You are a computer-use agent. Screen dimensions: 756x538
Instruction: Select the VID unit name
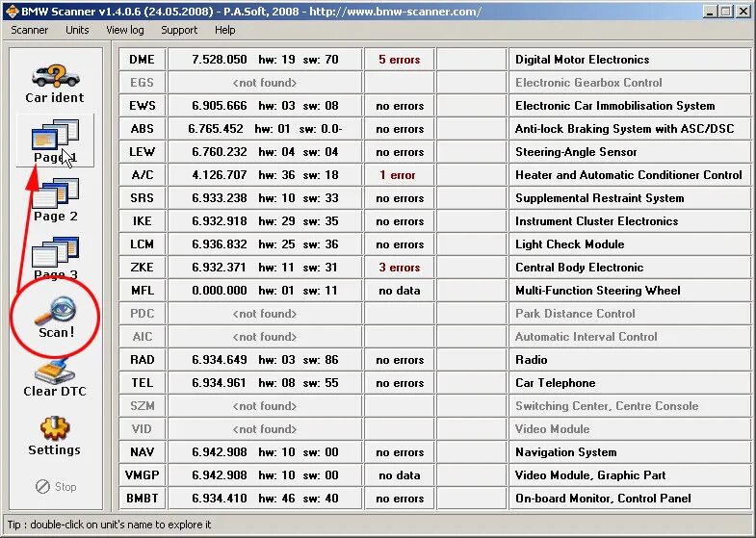pyautogui.click(x=143, y=429)
